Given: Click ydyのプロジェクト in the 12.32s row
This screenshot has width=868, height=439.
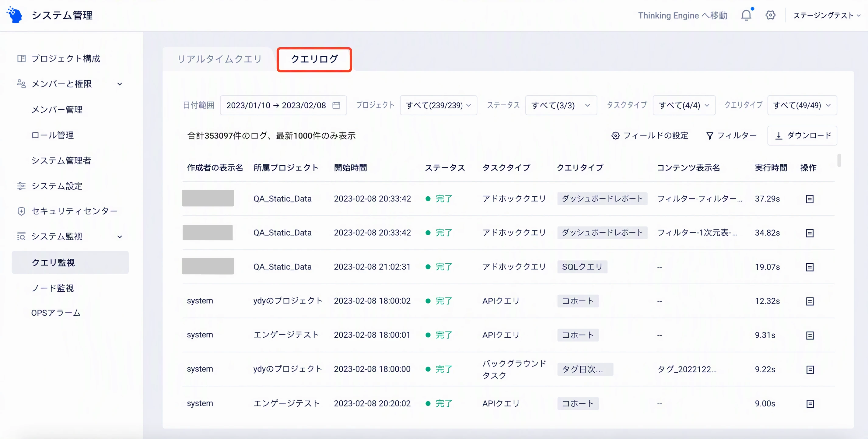Looking at the screenshot, I should (x=288, y=301).
